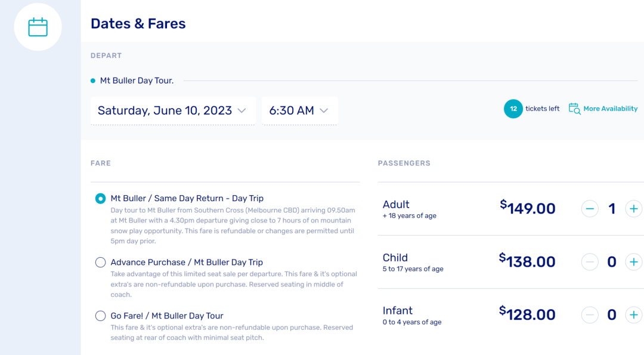This screenshot has height=355, width=644.
Task: Select the Go Fare! radio button
Action: (x=100, y=316)
